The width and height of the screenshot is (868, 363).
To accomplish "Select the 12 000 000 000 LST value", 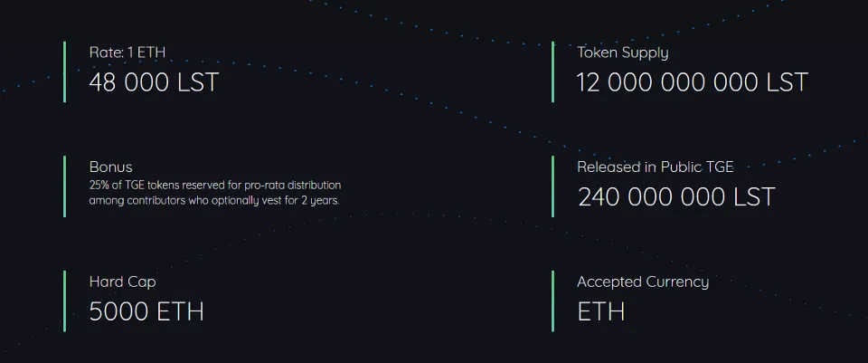I will coord(693,82).
